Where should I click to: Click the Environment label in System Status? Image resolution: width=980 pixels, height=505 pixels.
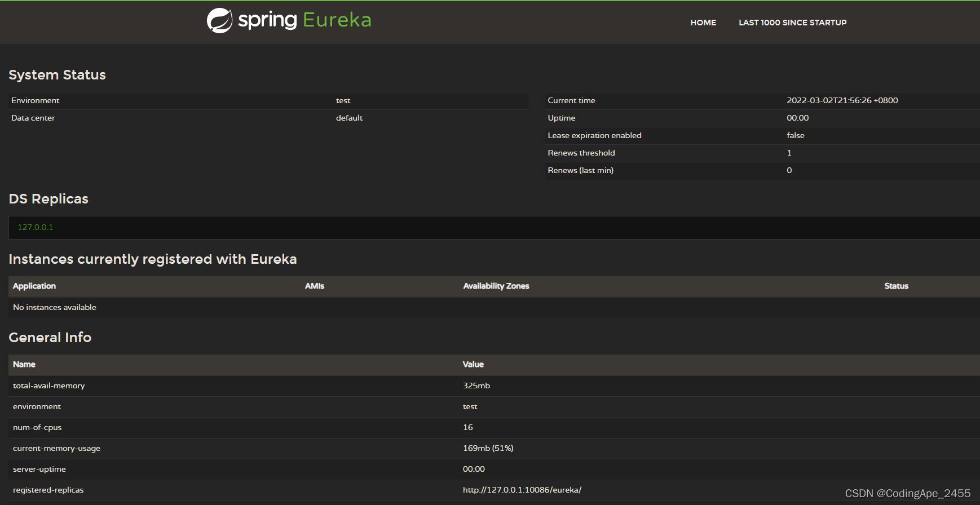(x=35, y=100)
